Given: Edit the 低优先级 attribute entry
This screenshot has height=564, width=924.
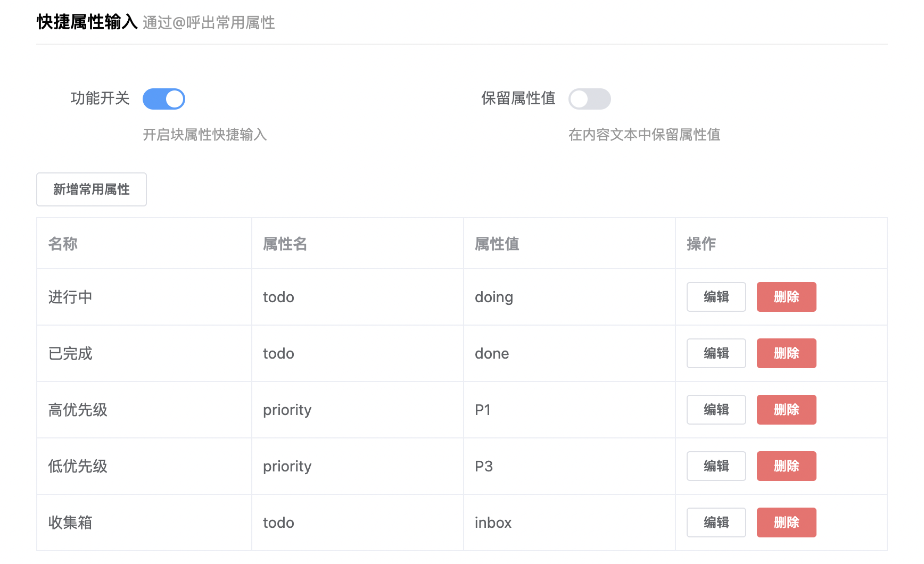Looking at the screenshot, I should pos(716,466).
